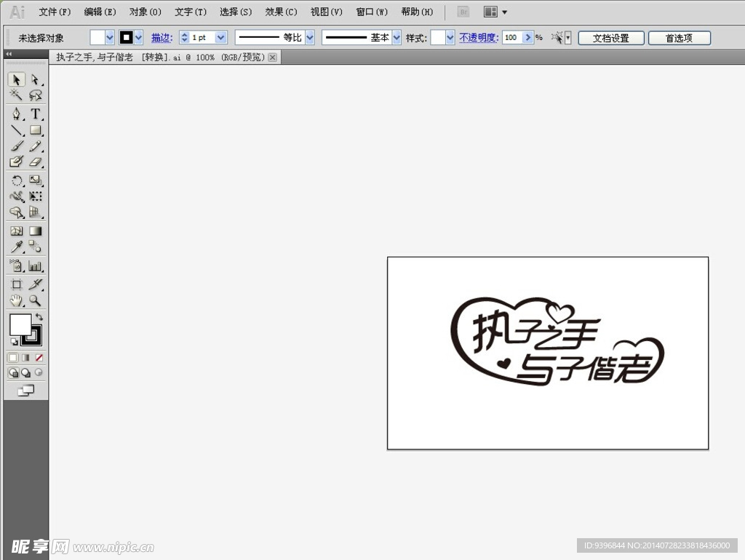Viewport: 745px width, 560px height.
Task: Grab the Hand tool
Action: pos(16,300)
